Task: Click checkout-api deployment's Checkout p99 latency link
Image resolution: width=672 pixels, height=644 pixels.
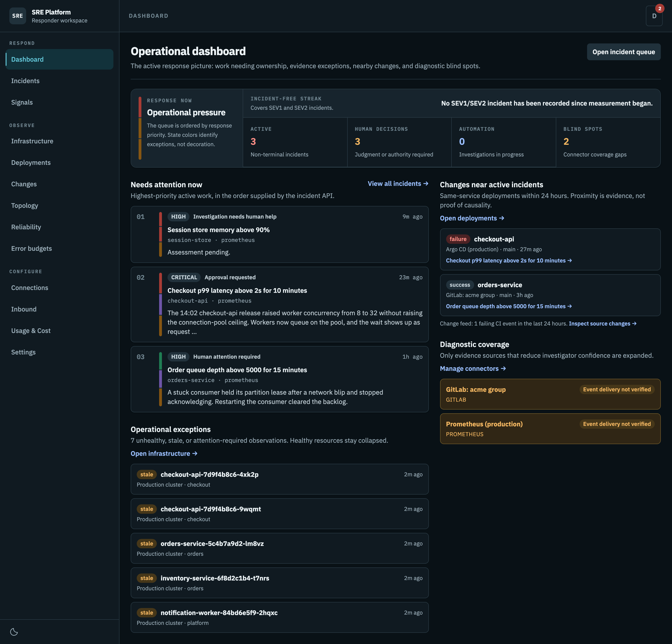Action: click(508, 260)
